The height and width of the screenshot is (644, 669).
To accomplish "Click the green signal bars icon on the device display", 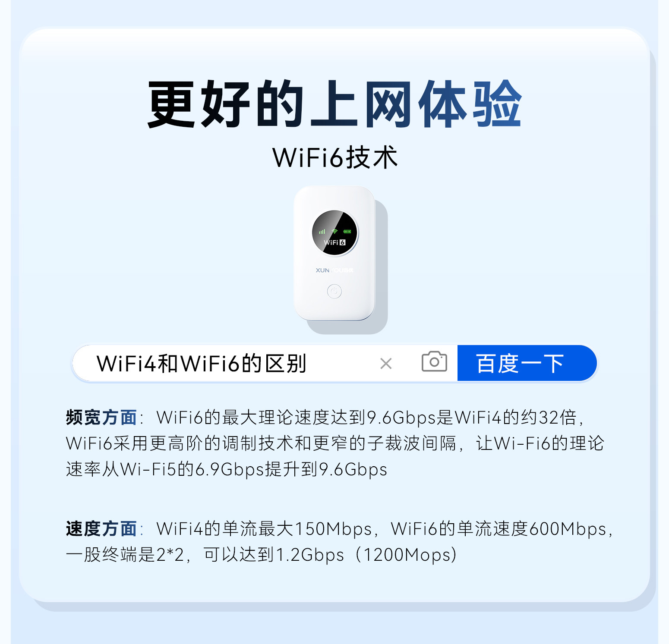I will (x=322, y=232).
